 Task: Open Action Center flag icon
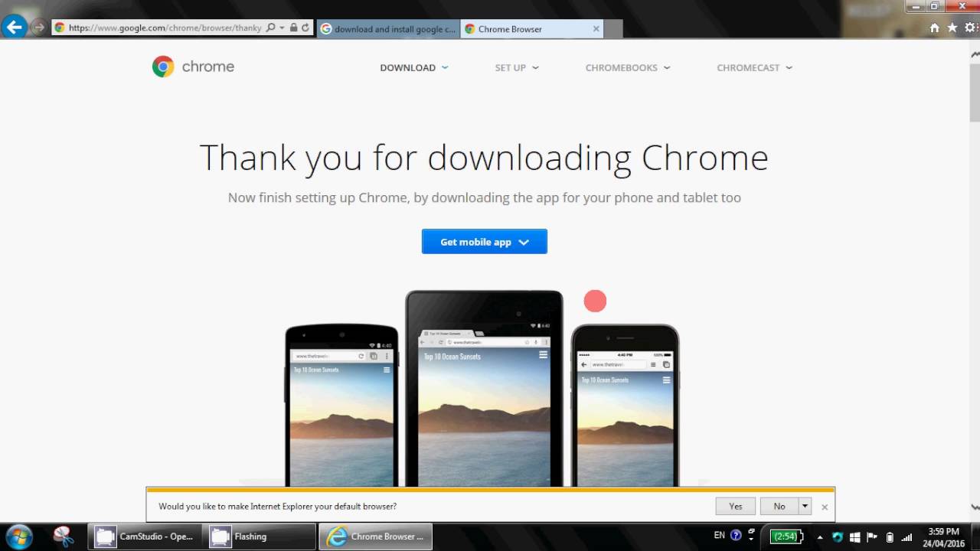pyautogui.click(x=873, y=536)
